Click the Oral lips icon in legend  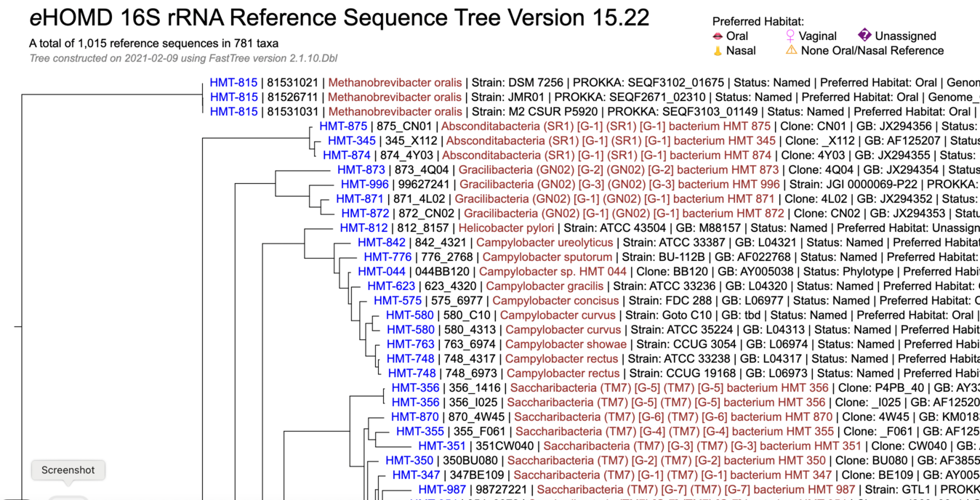(718, 36)
